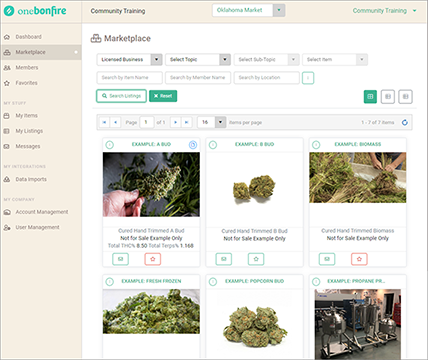Favorite the Example: B Bud listing star
Viewport: 428px width, 360px height.
point(256,259)
